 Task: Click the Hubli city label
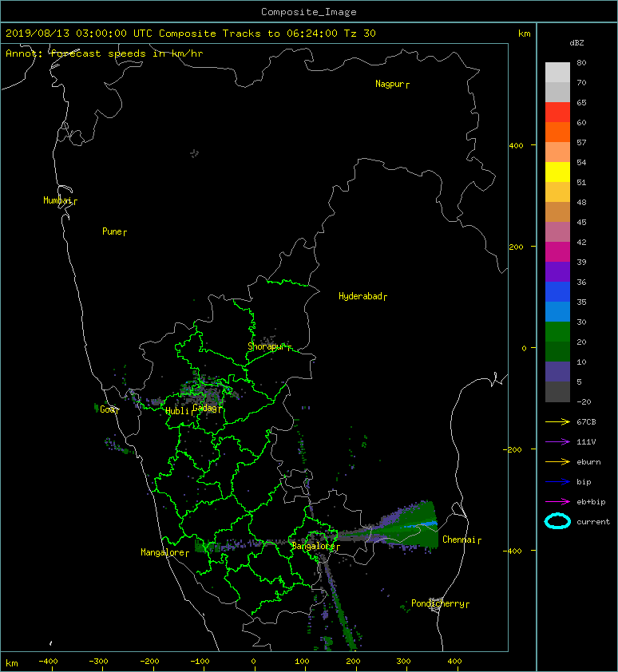(177, 411)
